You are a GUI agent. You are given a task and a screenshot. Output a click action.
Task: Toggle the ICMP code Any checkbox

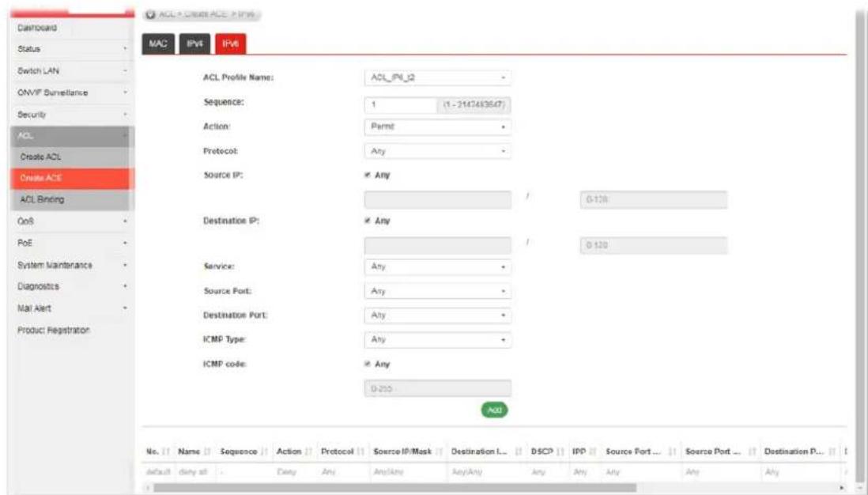pyautogui.click(x=367, y=364)
